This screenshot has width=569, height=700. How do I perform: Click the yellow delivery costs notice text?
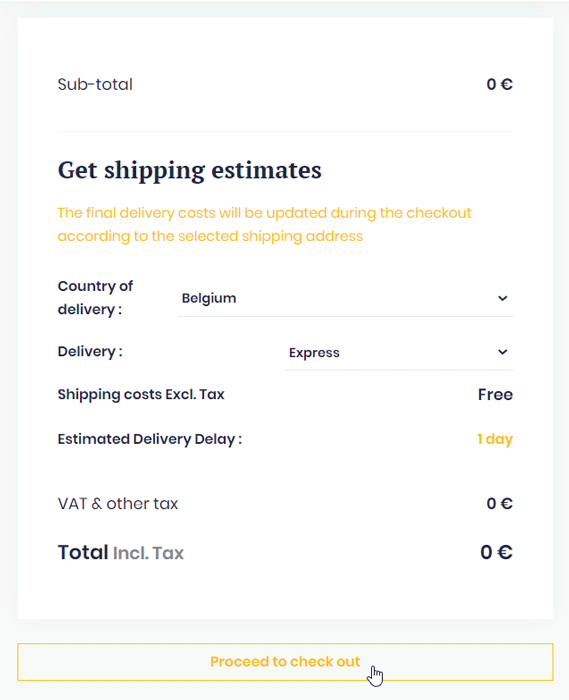264,225
